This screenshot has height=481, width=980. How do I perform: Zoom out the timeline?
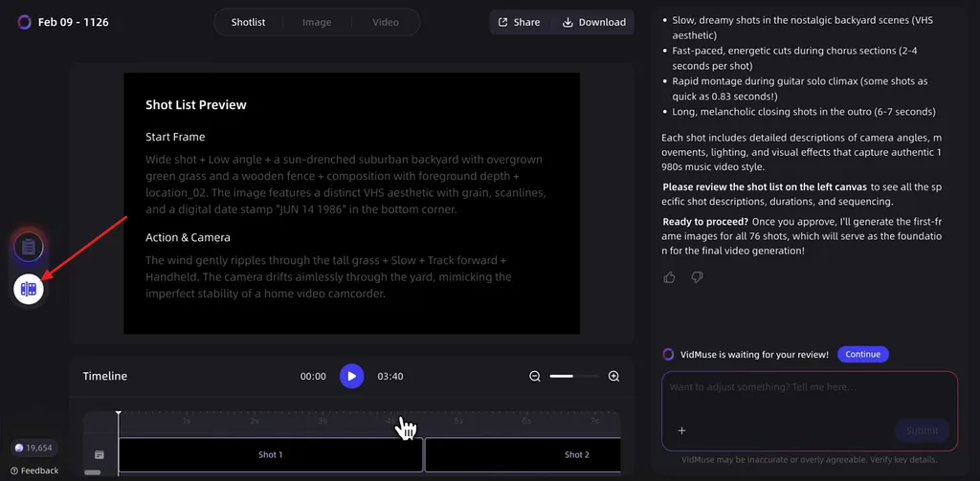click(535, 376)
